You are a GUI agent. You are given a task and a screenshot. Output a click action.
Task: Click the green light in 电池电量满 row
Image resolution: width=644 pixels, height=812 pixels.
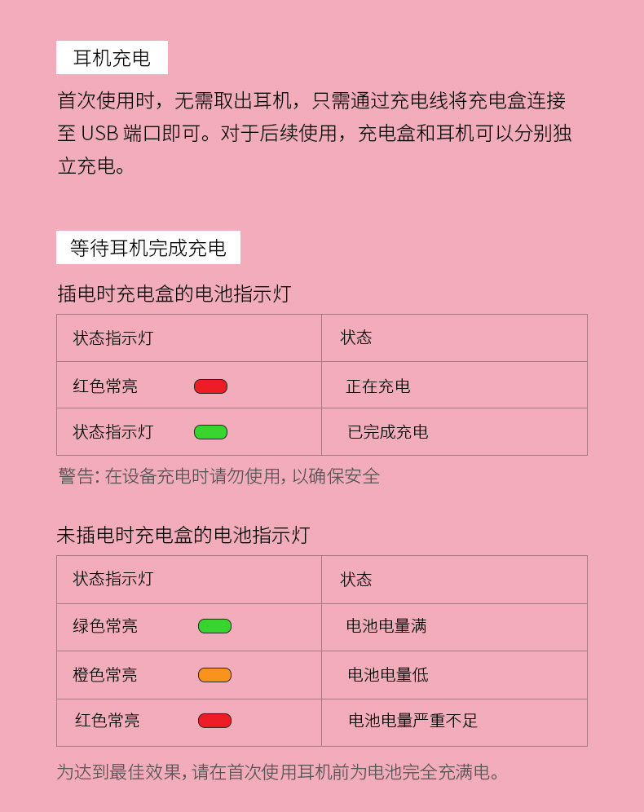(x=214, y=626)
